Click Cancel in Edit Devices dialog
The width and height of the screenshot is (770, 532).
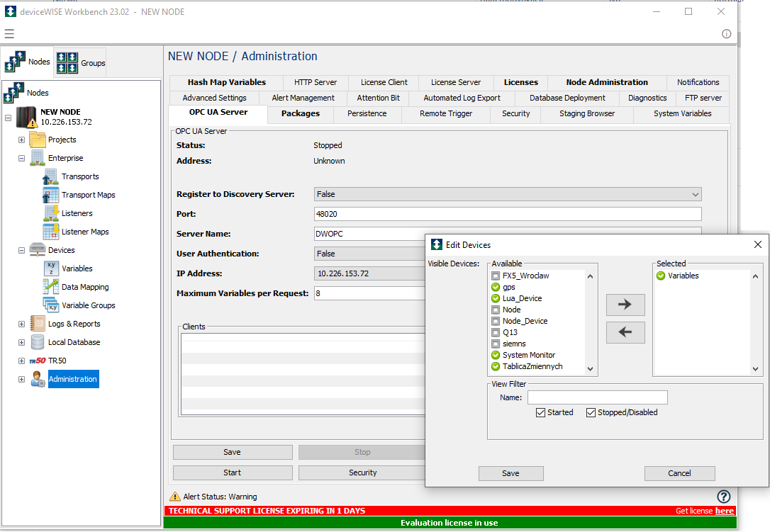point(679,473)
